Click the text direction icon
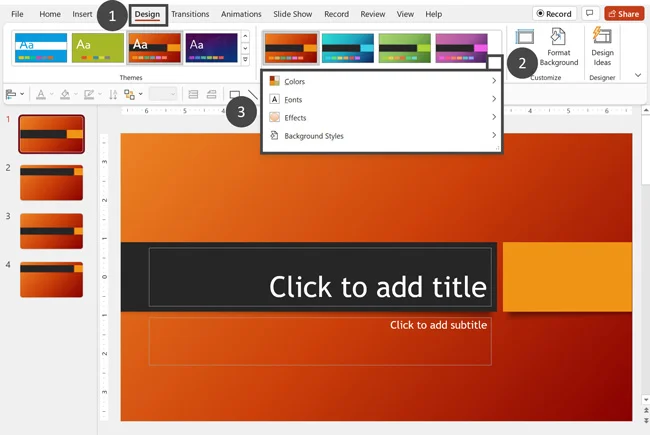650x435 pixels. pyautogui.click(x=113, y=95)
